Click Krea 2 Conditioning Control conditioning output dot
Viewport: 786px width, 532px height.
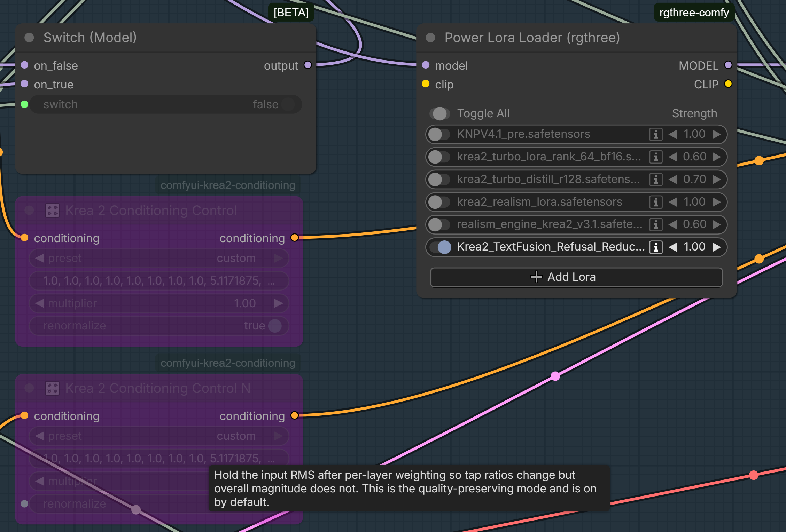point(295,238)
